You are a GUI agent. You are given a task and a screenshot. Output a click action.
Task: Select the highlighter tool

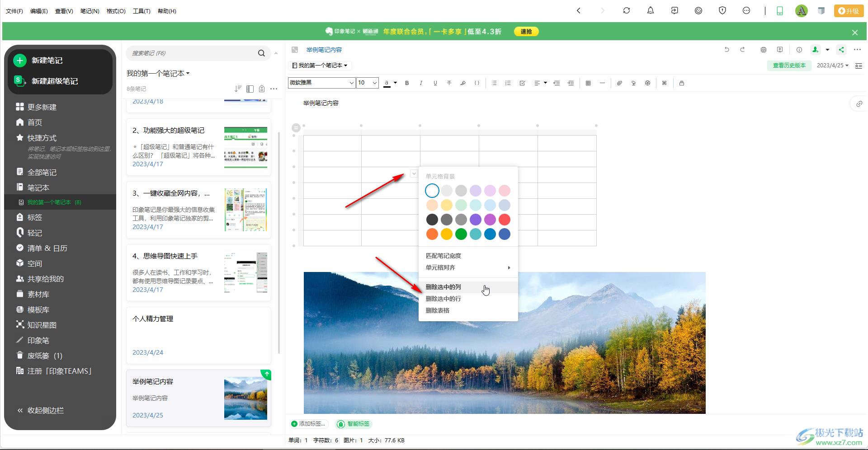(463, 83)
